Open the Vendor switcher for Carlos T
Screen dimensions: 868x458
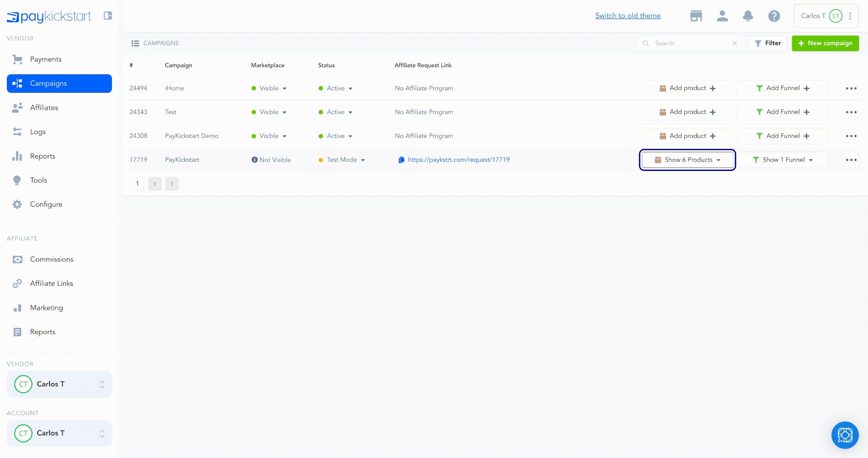59,384
